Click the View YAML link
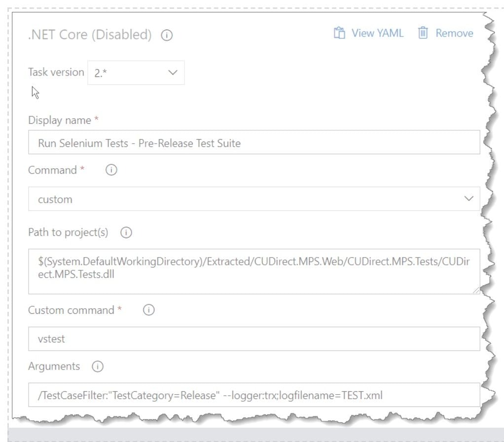Screen dimensions: 504x442 tap(377, 33)
